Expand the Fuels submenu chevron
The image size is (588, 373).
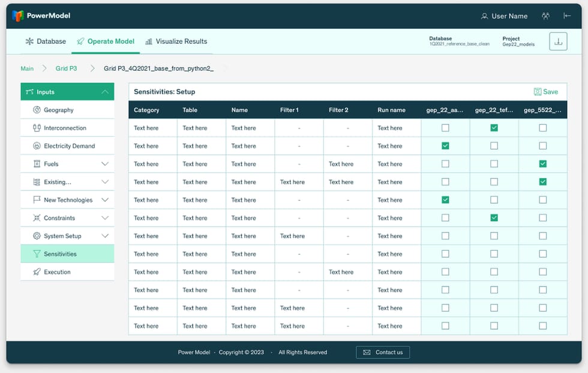click(x=105, y=164)
